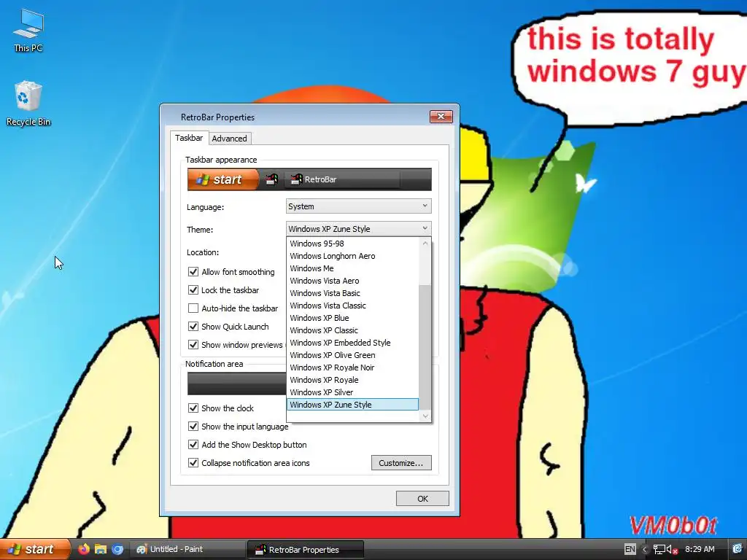Click the RetroBar quick launch preview icon
The height and width of the screenshot is (560, 747).
[272, 179]
